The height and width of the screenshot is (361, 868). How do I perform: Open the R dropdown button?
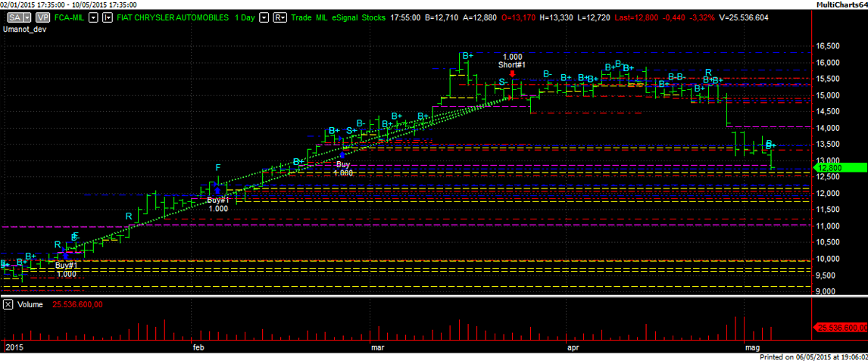click(x=280, y=17)
